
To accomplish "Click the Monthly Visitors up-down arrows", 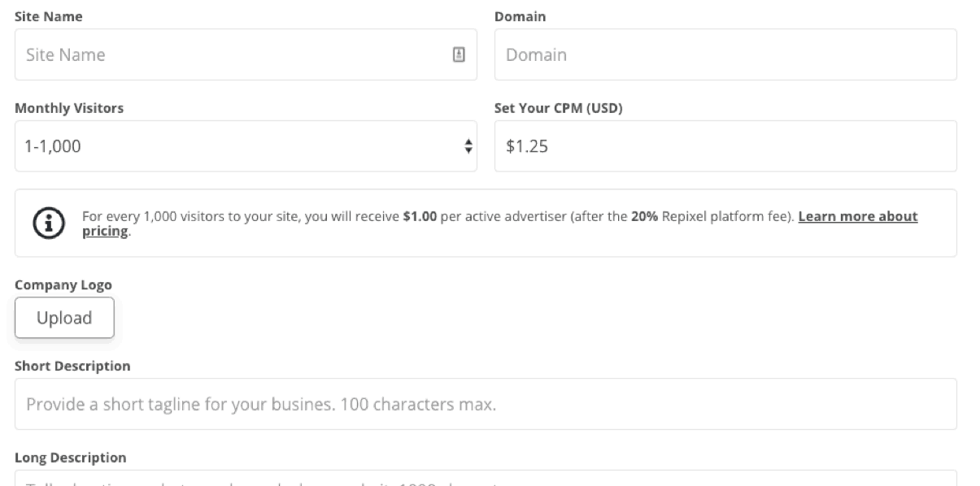I will 468,146.
